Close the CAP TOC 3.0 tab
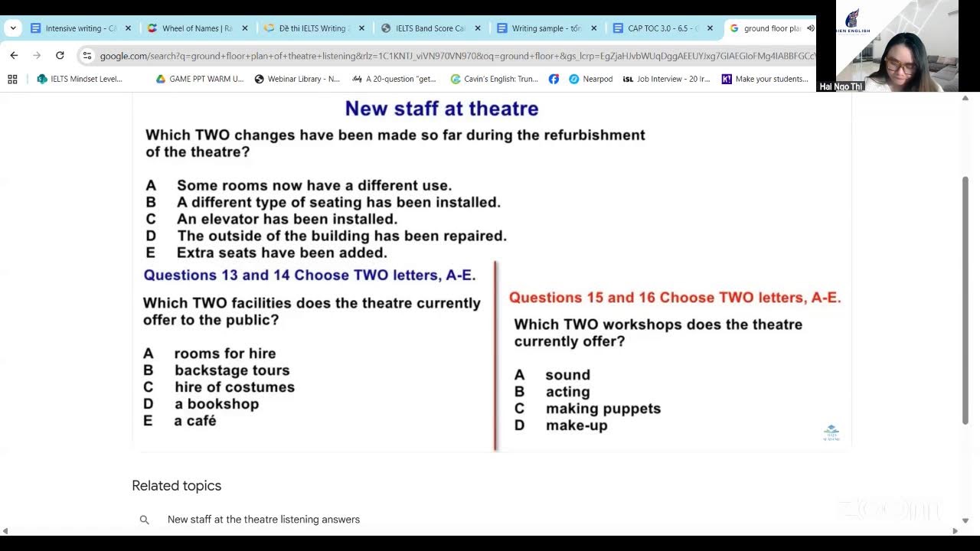Viewport: 980px width, 551px height. pos(710,28)
